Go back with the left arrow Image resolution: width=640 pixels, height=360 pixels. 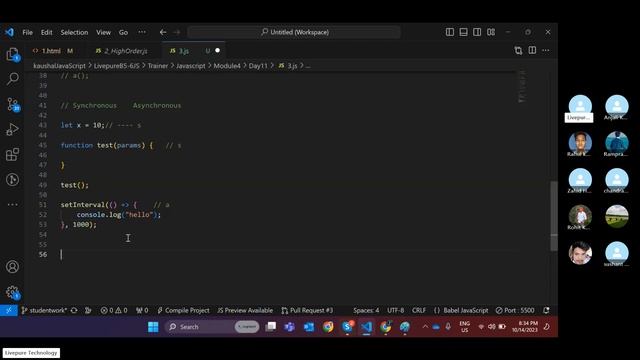(x=163, y=32)
